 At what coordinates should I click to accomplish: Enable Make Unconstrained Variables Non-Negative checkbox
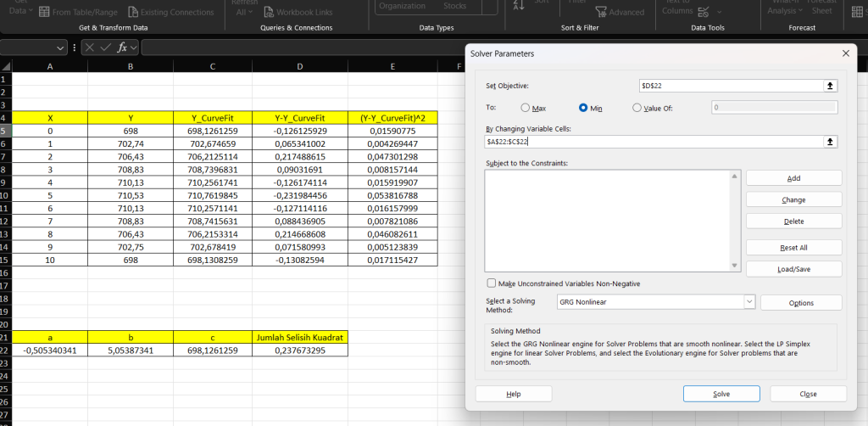(492, 283)
